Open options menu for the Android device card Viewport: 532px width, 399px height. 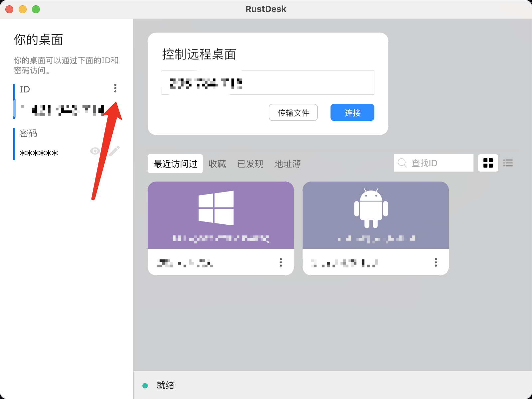coord(436,262)
